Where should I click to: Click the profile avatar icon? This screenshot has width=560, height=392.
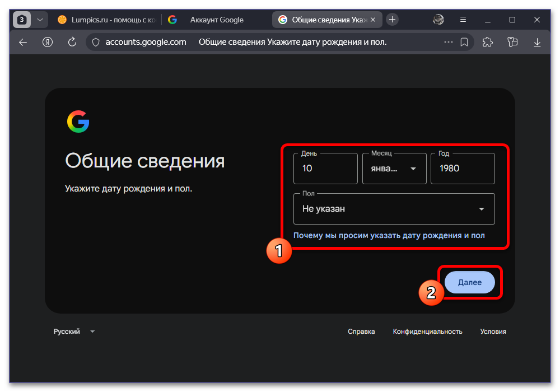(438, 20)
